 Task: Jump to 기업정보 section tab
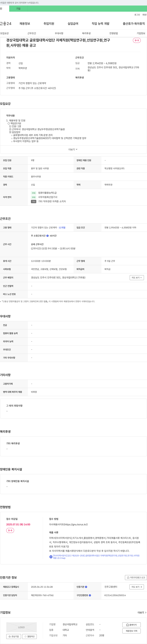(x=141, y=33)
